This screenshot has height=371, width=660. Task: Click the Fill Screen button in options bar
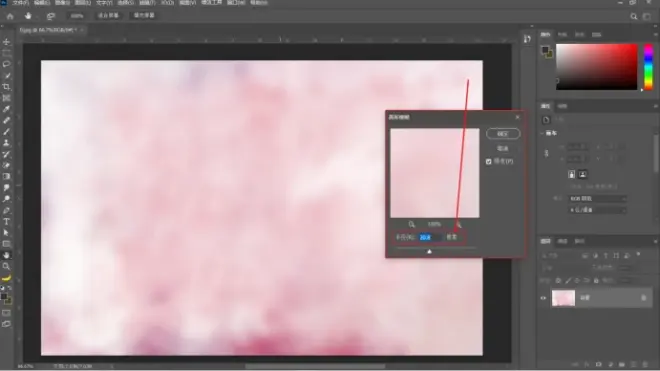144,16
